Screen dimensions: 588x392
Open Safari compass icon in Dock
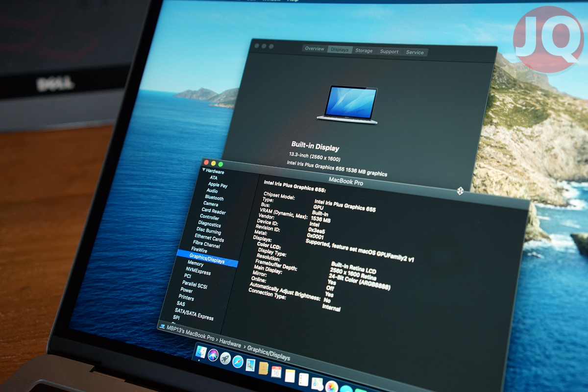coord(238,362)
